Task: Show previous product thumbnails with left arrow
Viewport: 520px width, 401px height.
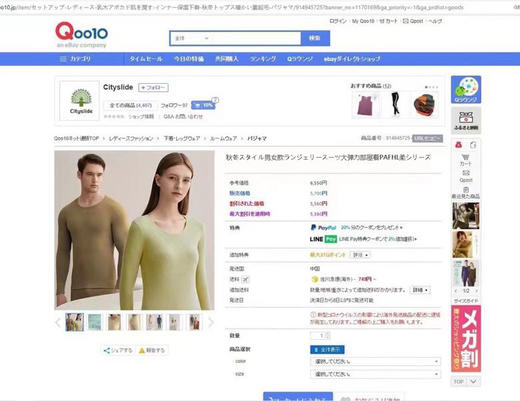Action: (58, 322)
